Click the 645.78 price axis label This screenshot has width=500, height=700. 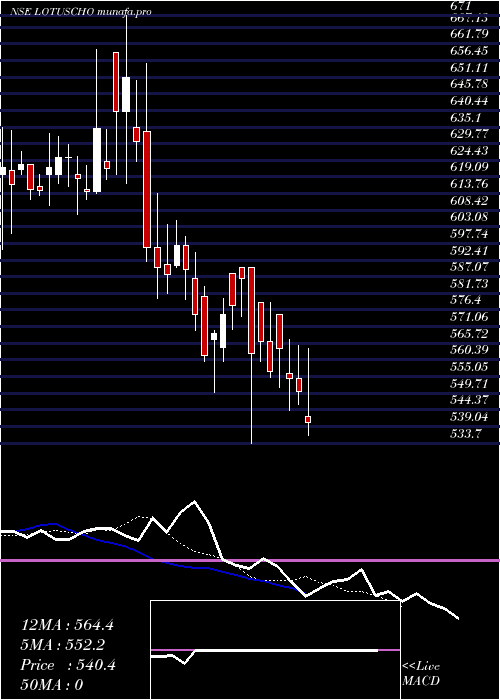[x=470, y=84]
